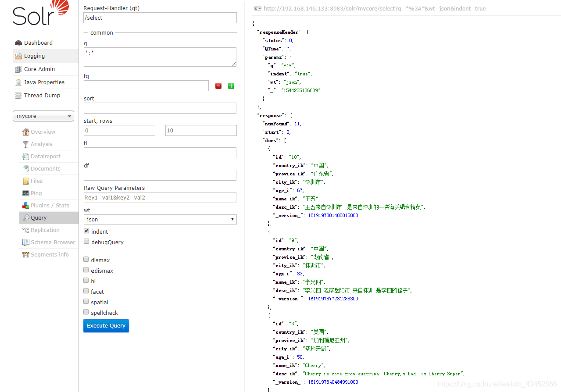561x392 pixels.
Task: Enable the debugQuery checkbox
Action: (x=86, y=242)
